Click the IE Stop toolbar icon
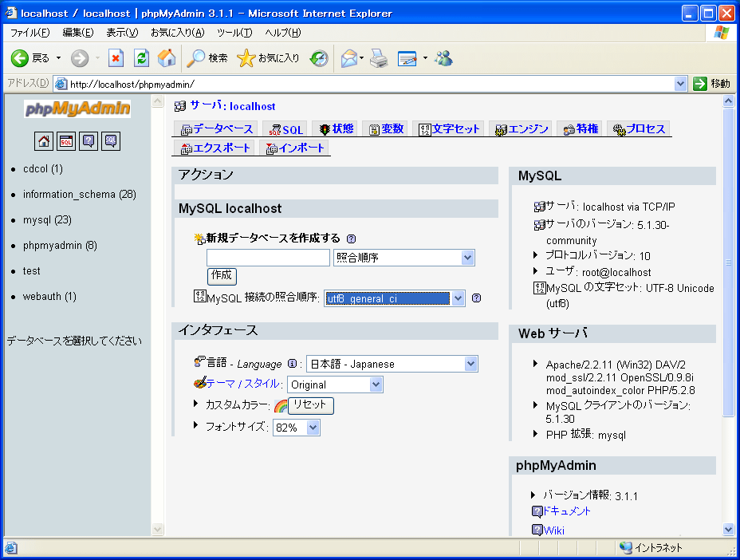 tap(116, 58)
